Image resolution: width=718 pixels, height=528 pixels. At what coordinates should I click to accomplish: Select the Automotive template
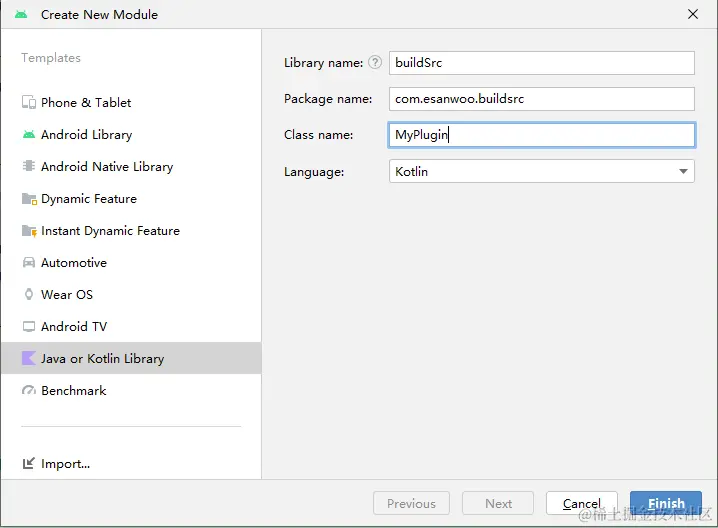tap(131, 263)
